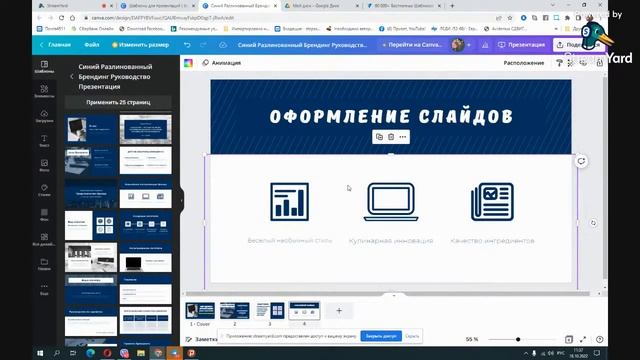
Task: Click the cloud save status icon
Action: pyautogui.click(x=223, y=45)
